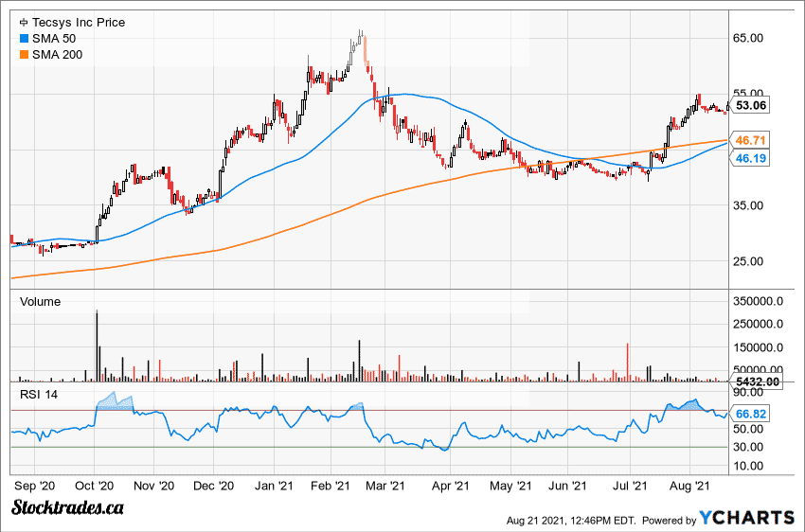Click the 5432.00 volume value tag
This screenshot has height=532, width=805.
coord(757,381)
